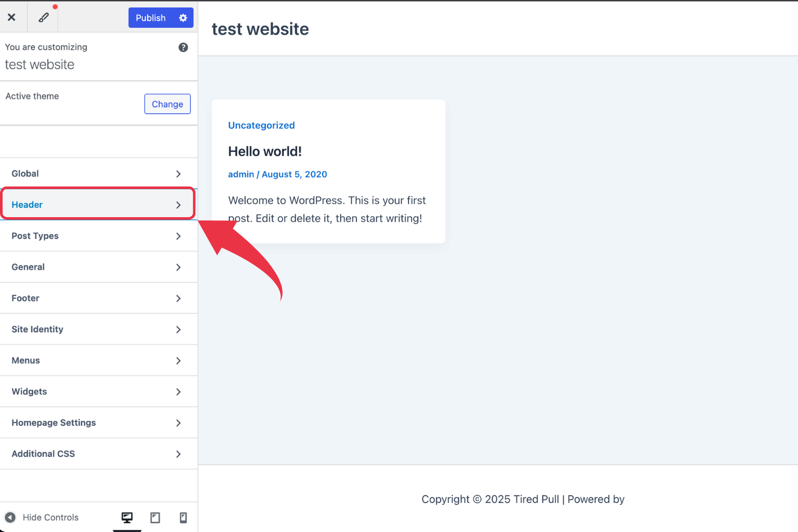Expand the Additional CSS section

99,454
